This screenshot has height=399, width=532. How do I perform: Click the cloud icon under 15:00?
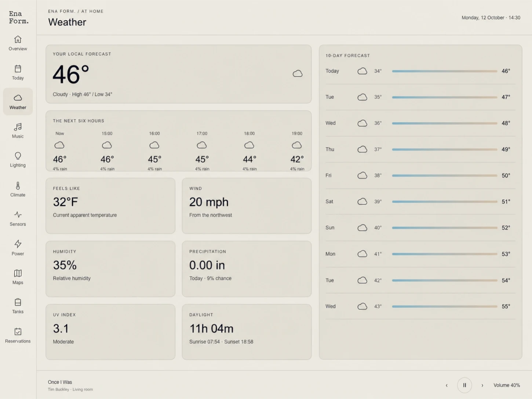pyautogui.click(x=107, y=145)
